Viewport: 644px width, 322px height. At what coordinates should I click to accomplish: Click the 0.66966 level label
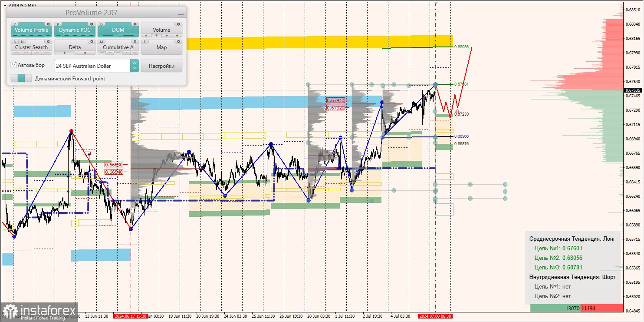461,136
